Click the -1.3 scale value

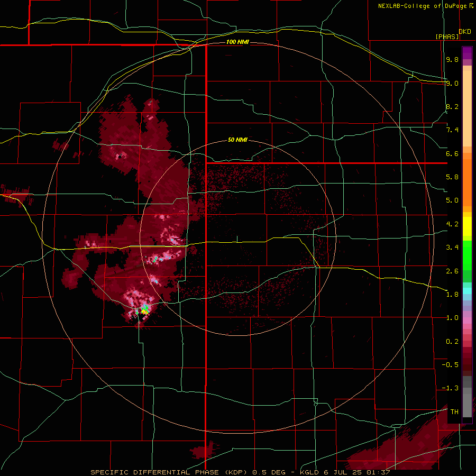(x=450, y=388)
